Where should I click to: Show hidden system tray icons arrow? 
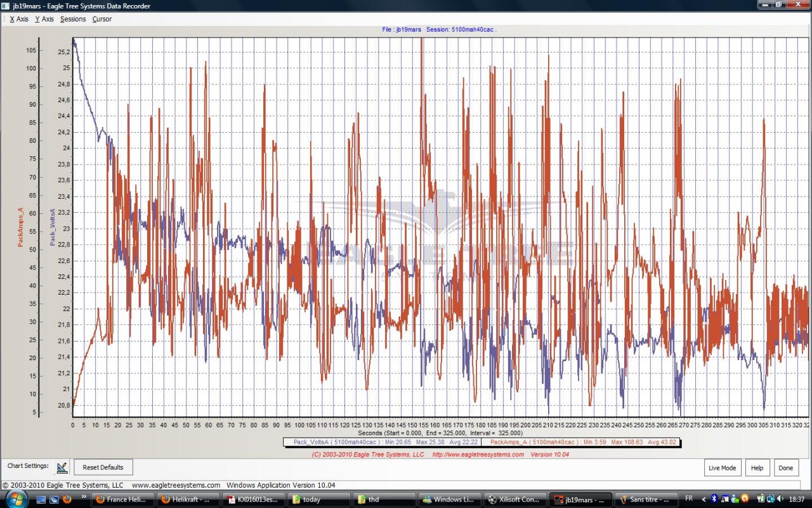tap(704, 499)
